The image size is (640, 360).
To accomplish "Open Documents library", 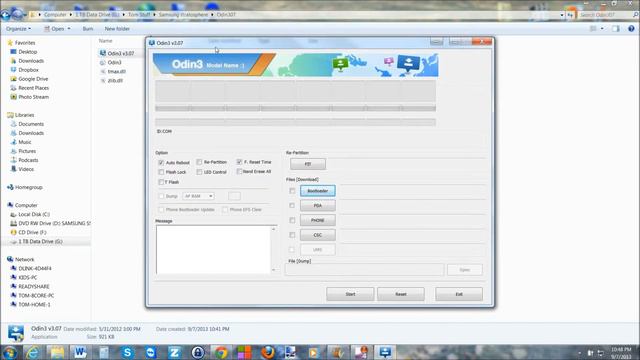I will coord(27,124).
